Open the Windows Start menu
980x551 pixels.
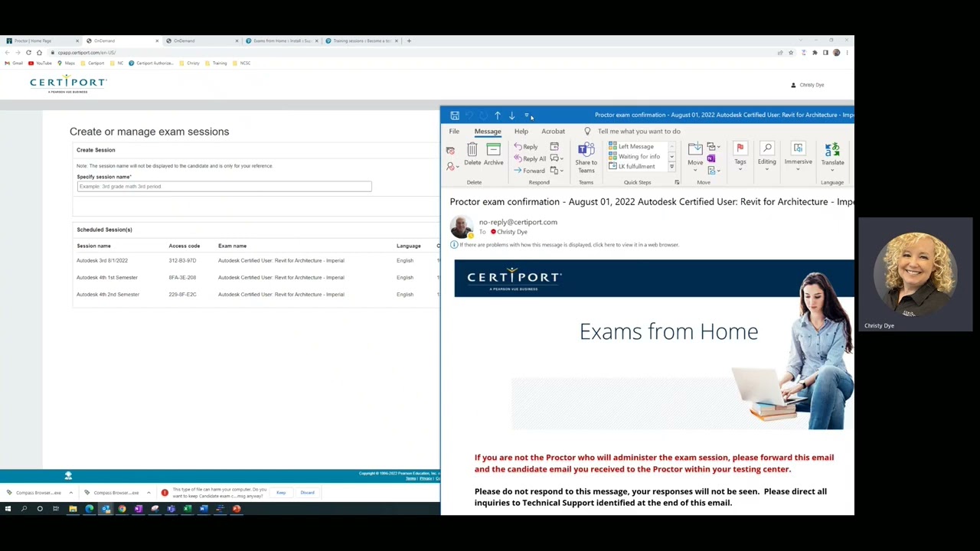8,509
